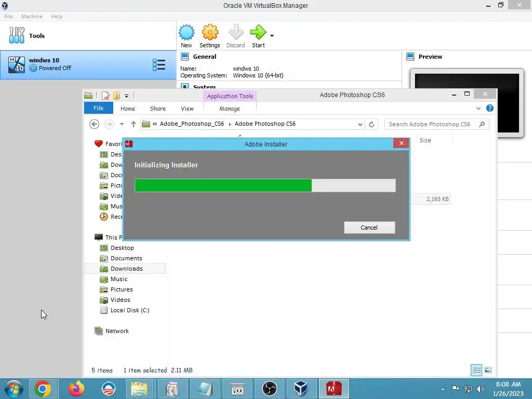This screenshot has height=399, width=532.
Task: Click the Explorer forward arrow
Action: click(109, 124)
